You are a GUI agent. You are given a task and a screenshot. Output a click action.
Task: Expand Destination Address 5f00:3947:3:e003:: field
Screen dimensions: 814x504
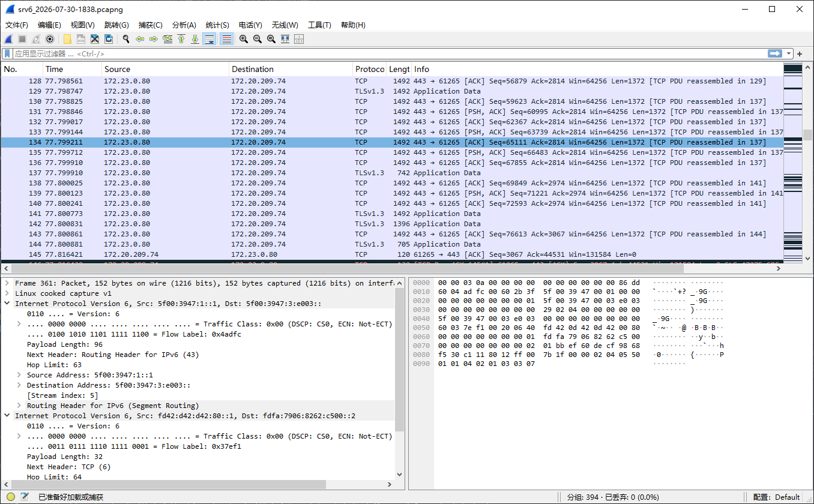(x=19, y=385)
